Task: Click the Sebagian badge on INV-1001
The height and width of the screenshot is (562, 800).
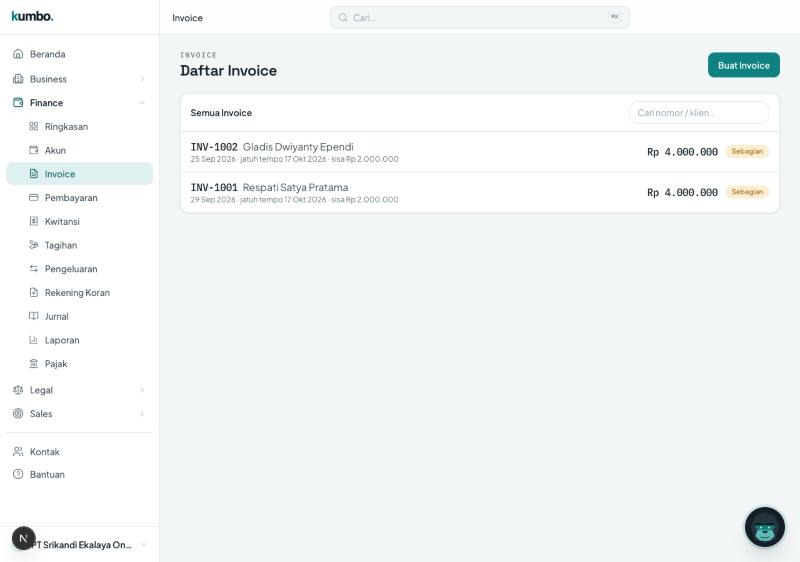Action: coord(747,192)
